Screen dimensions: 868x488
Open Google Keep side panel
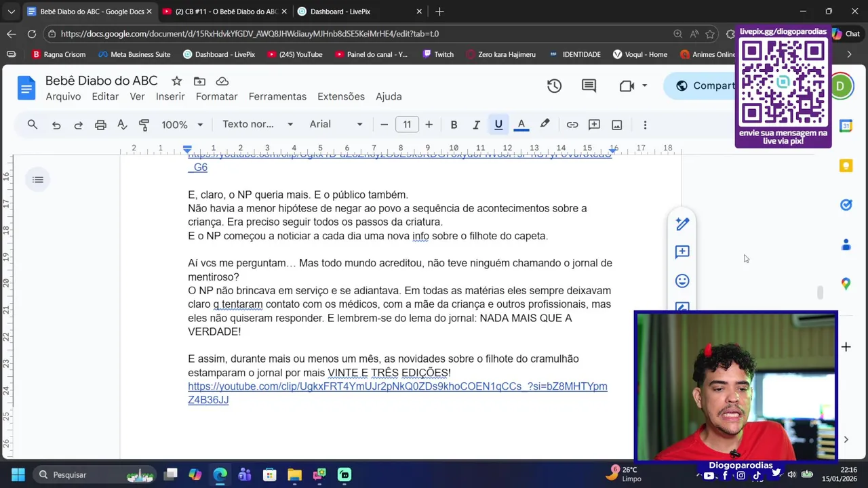click(846, 166)
